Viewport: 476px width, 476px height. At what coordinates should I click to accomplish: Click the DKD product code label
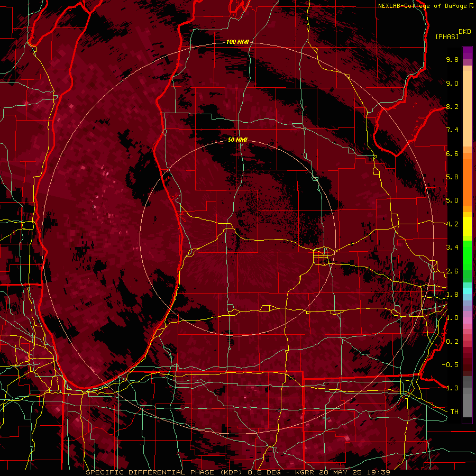click(x=465, y=32)
